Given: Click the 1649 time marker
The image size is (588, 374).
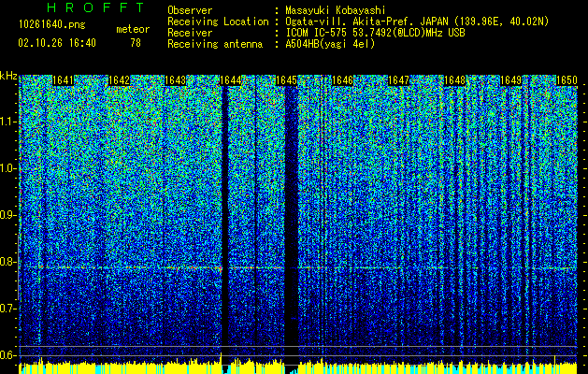Looking at the screenshot, I should (510, 80).
